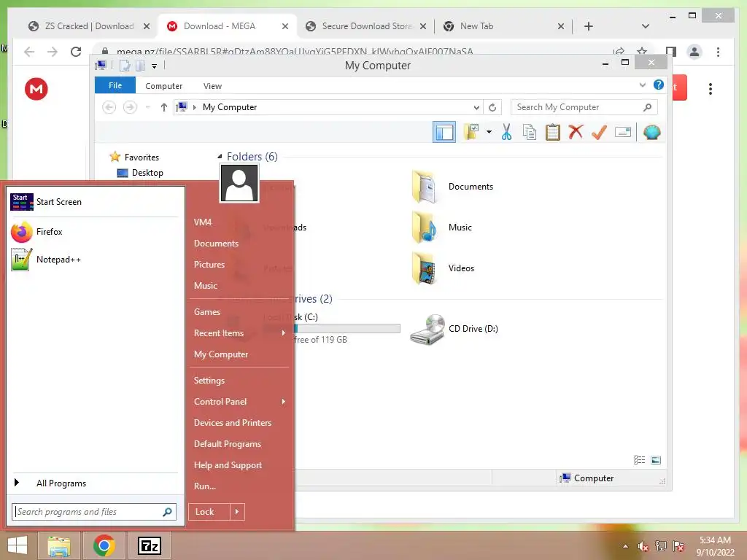Expand the ribbon with the chevron arrow

642,85
